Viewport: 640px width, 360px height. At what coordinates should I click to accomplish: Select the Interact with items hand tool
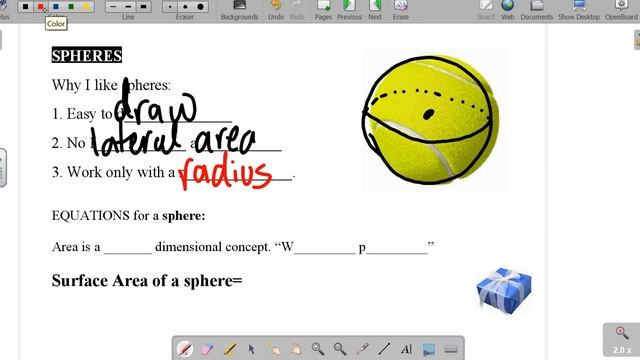click(x=274, y=349)
